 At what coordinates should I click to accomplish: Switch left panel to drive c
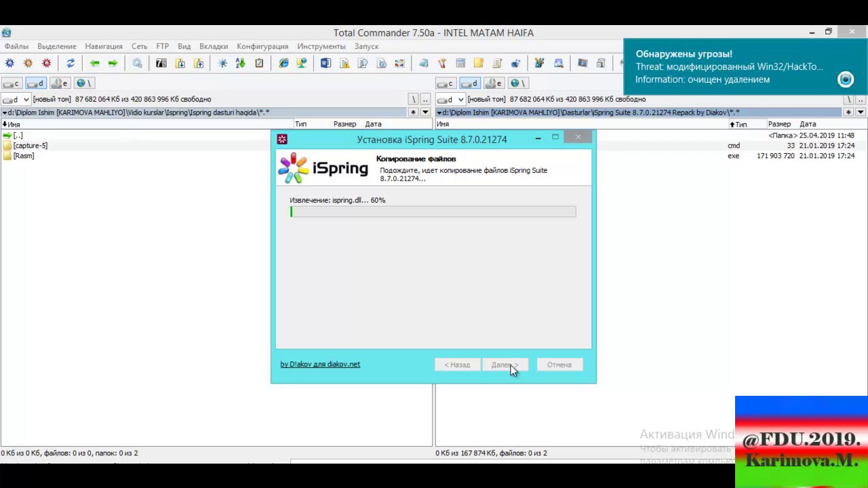(12, 83)
